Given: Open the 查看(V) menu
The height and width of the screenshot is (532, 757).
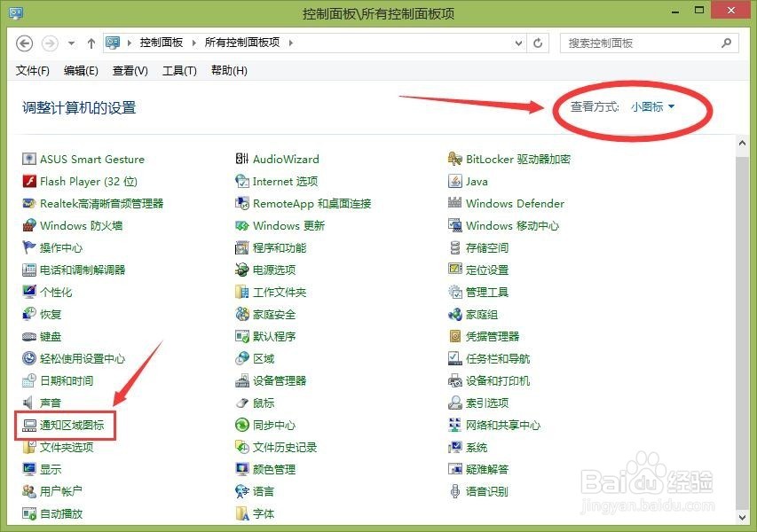Looking at the screenshot, I should pos(130,71).
